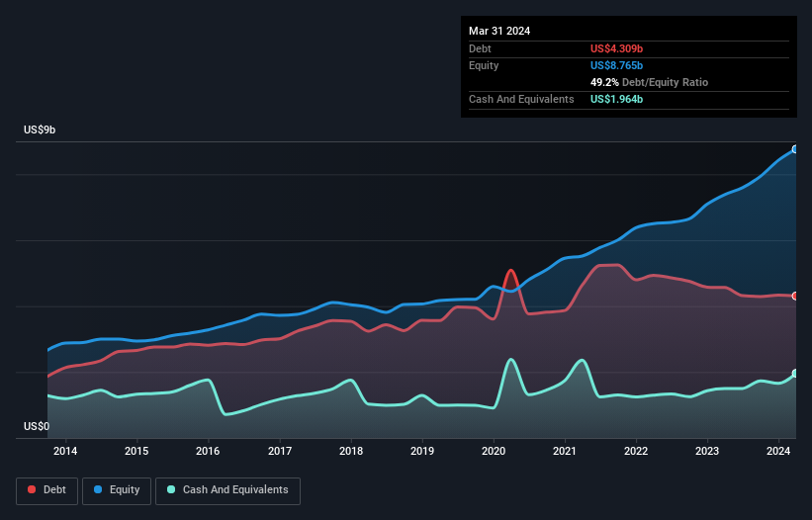Select the Cash endpoint marker on chart
Viewport: 812px width, 520px height.
coord(795,373)
